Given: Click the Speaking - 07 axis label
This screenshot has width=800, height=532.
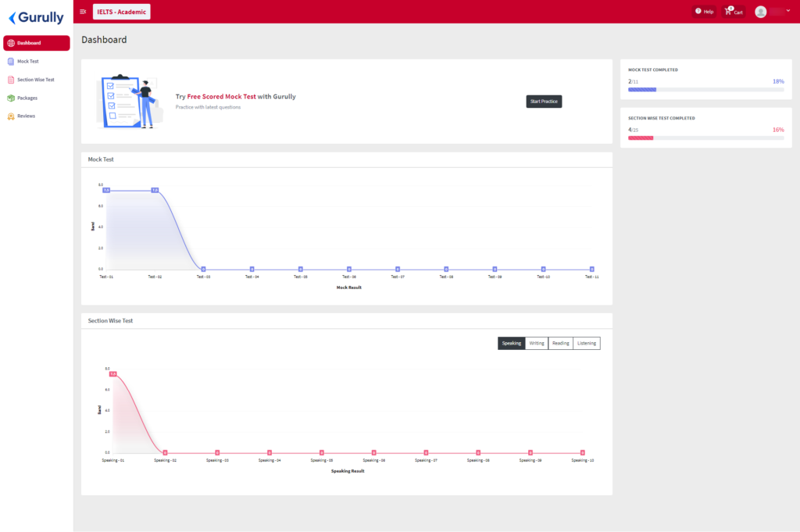Looking at the screenshot, I should (426, 461).
